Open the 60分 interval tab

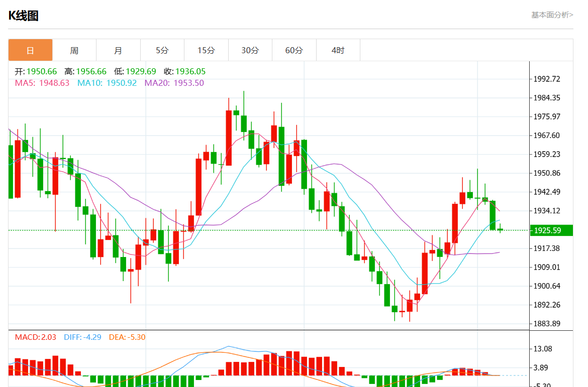point(294,50)
